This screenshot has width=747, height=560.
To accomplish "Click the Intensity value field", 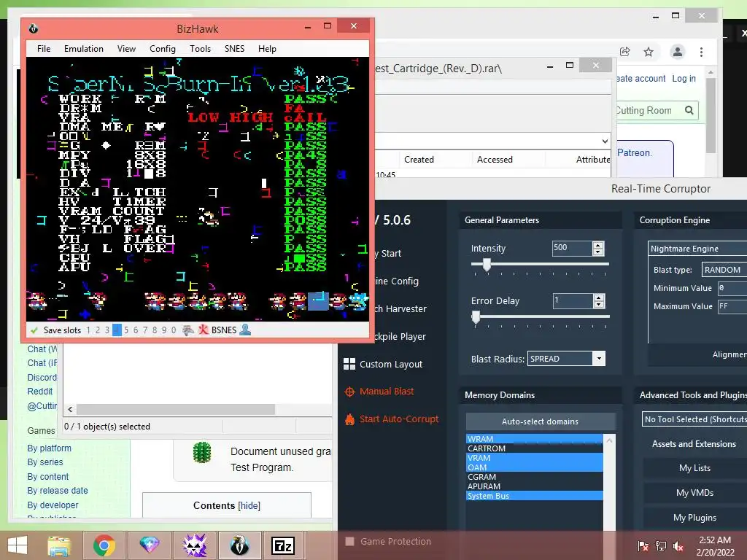I will [x=572, y=248].
